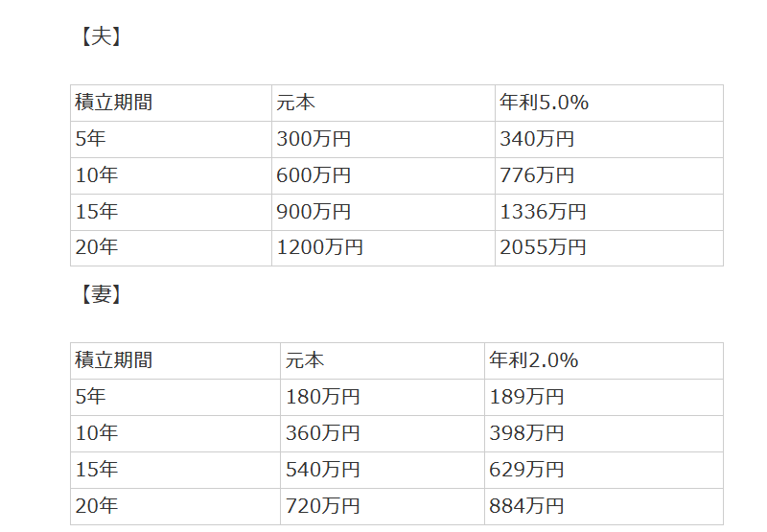
Task: Click the 【夫】 heading text
Action: coord(101,37)
